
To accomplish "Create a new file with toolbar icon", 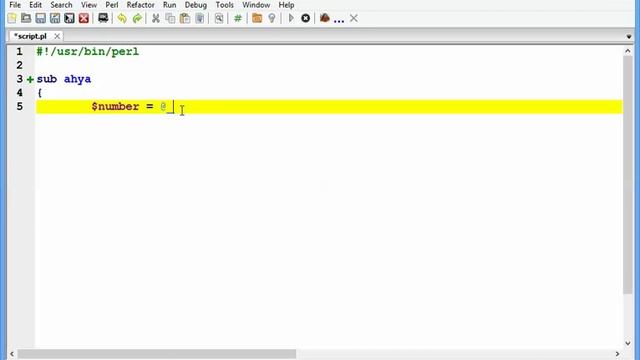I will pos(12,18).
